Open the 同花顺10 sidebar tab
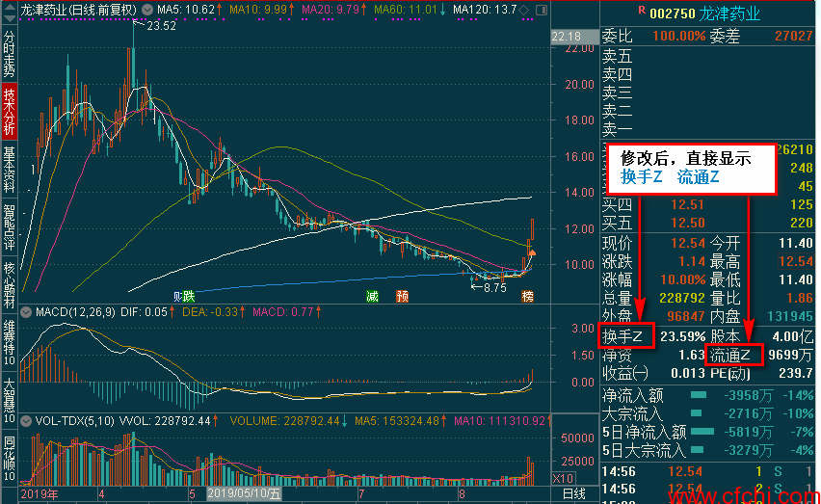Viewport: 821px width, 504px height. coord(10,458)
